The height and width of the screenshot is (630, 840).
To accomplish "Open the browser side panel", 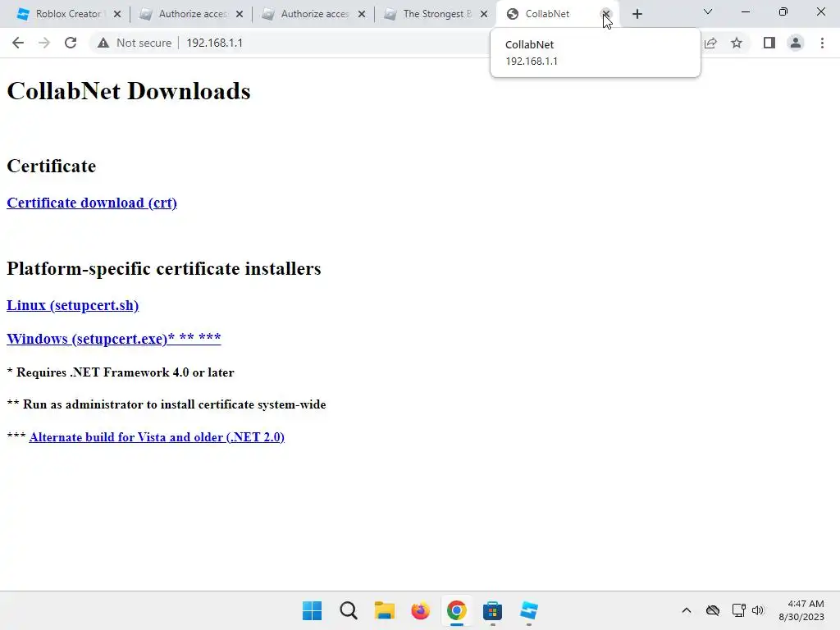I will point(769,43).
